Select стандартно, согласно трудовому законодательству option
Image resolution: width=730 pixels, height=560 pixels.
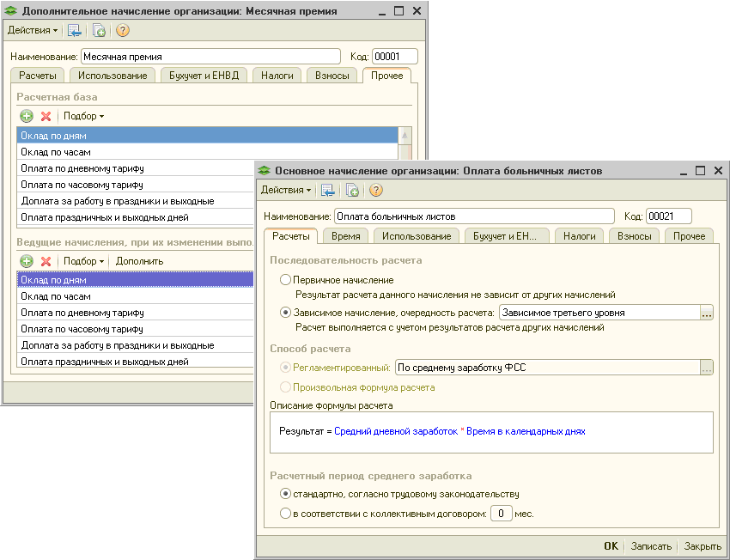[285, 493]
